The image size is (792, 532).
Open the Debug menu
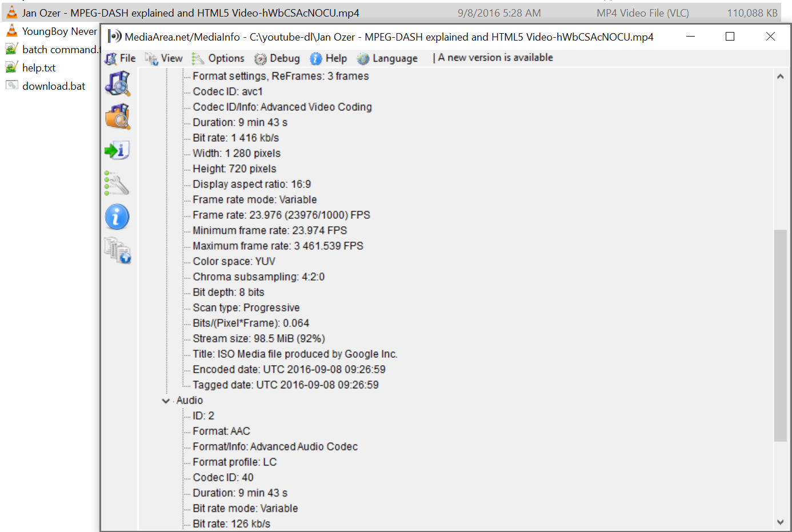click(277, 58)
